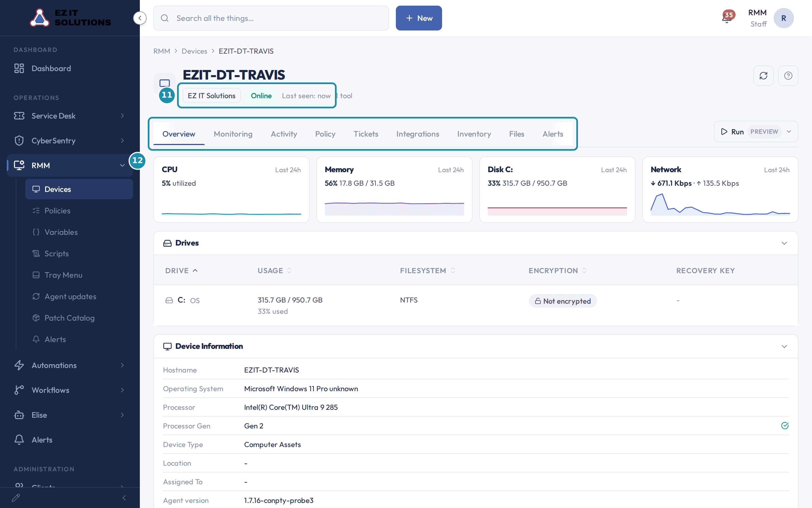Viewport: 812px width, 508px height.
Task: Click the search magnifier icon
Action: pos(165,18)
